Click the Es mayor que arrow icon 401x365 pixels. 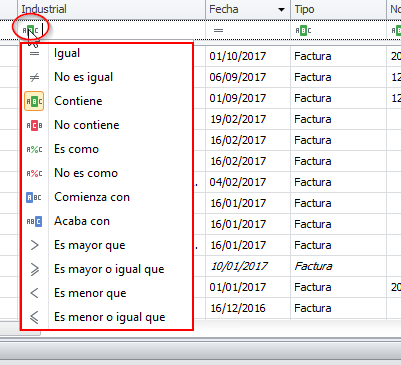[x=34, y=245]
